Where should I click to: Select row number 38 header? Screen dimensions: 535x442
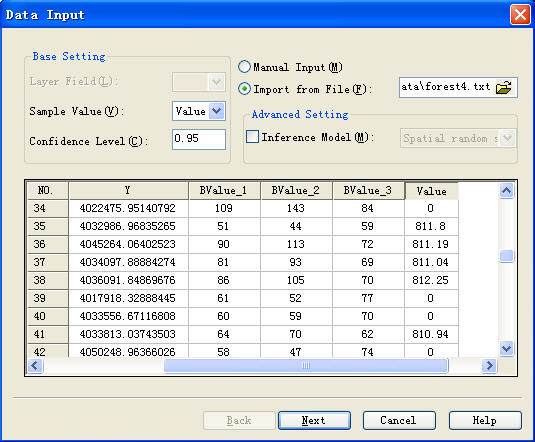48,280
